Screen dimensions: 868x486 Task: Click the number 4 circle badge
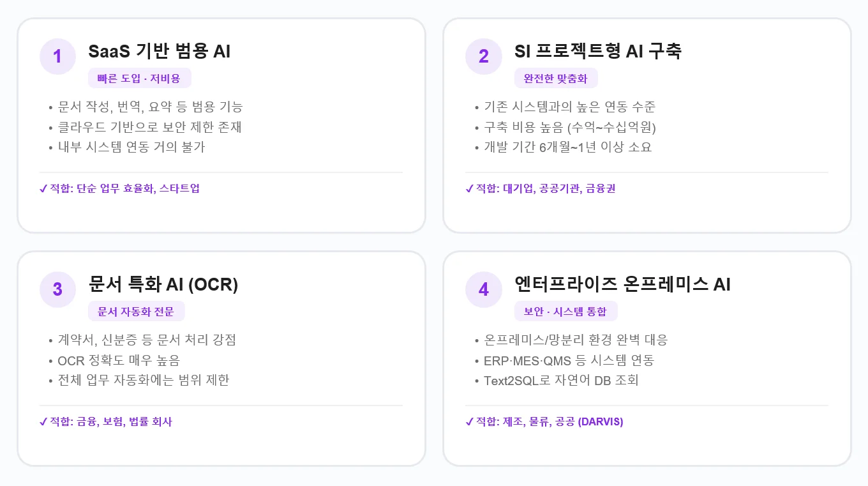[x=483, y=289]
